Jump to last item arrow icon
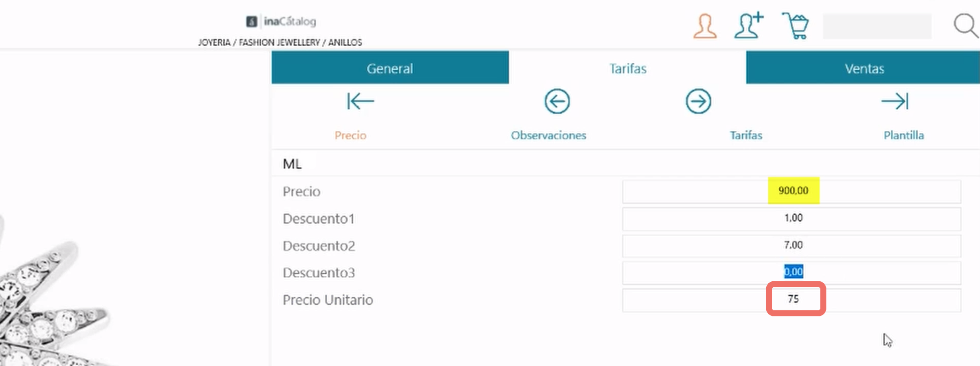The width and height of the screenshot is (980, 366). tap(895, 101)
